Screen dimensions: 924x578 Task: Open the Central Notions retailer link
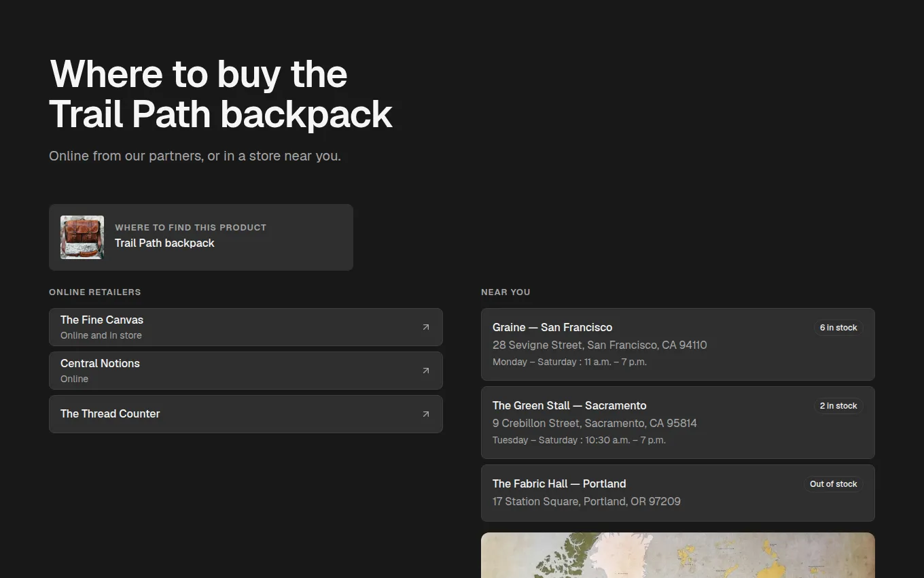click(x=246, y=371)
